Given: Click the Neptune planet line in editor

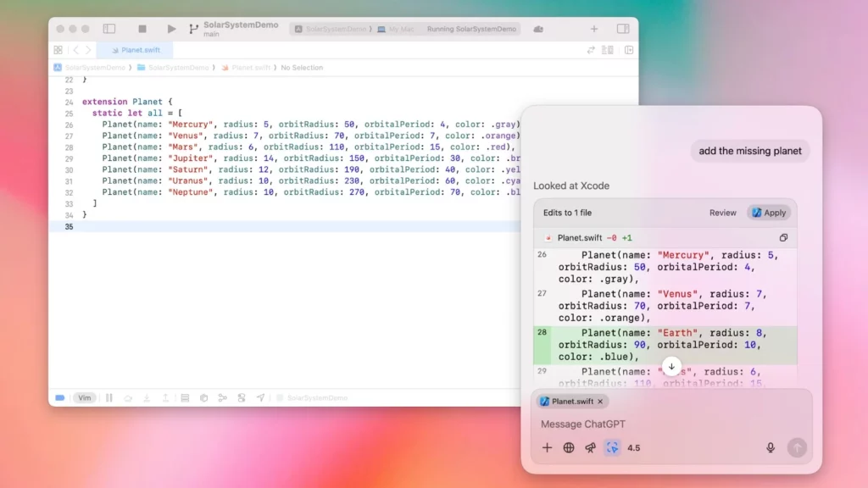Looking at the screenshot, I should 310,192.
